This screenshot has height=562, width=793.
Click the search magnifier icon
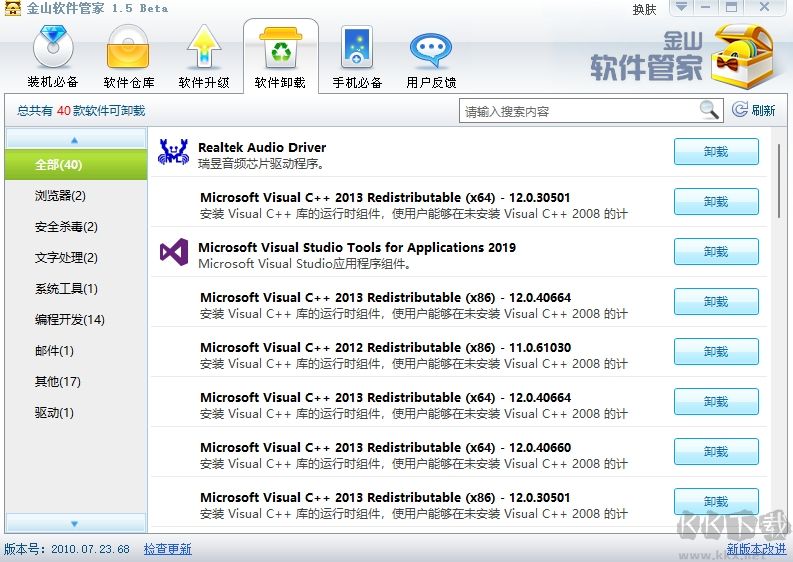[x=709, y=110]
